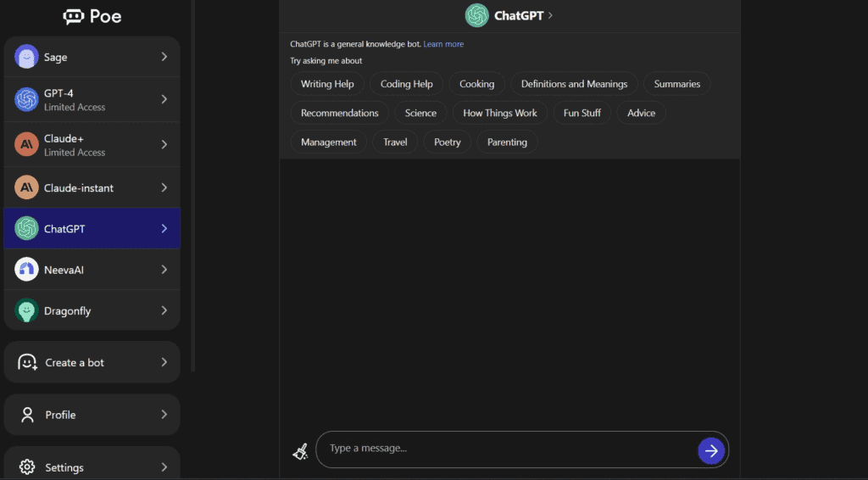Click the NeevaAI avatar icon

26,270
